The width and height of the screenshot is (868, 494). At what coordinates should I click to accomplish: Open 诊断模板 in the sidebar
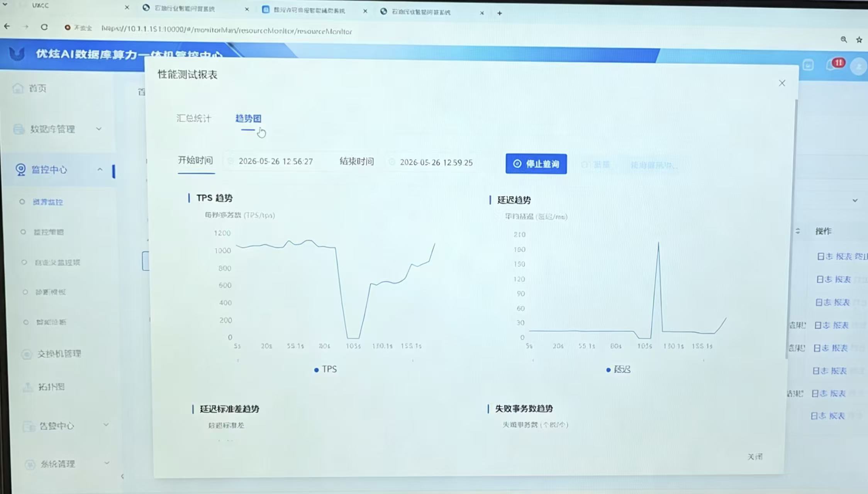click(x=51, y=292)
